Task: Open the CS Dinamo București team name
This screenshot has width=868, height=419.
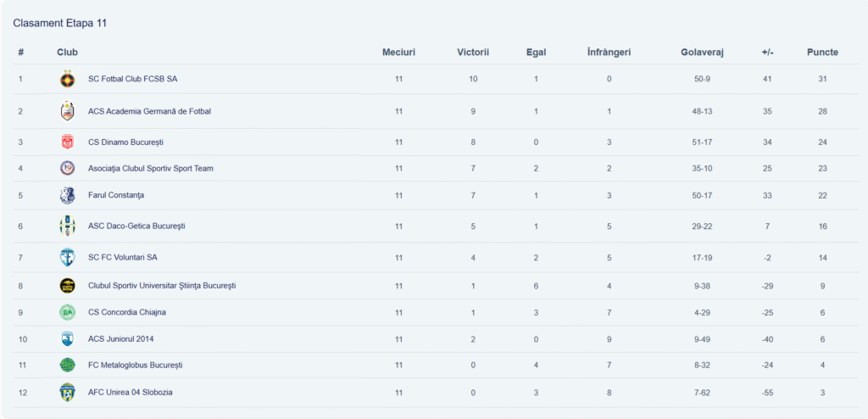Action: (x=125, y=142)
